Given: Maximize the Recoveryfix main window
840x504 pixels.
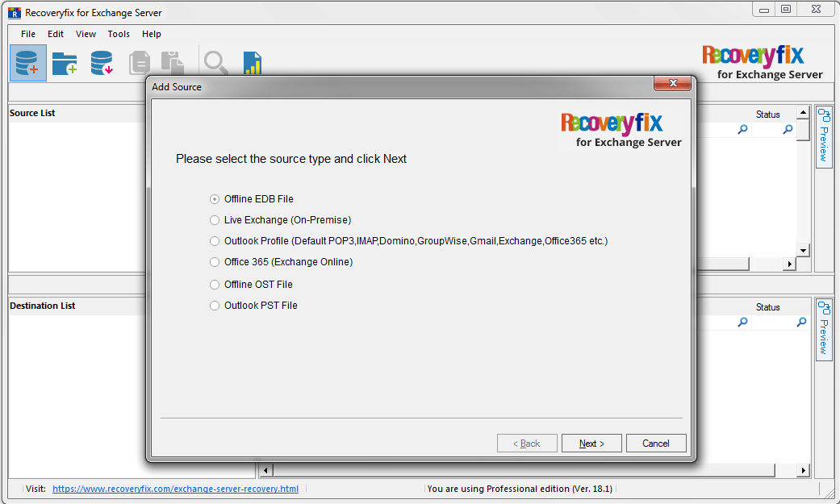Looking at the screenshot, I should point(786,9).
